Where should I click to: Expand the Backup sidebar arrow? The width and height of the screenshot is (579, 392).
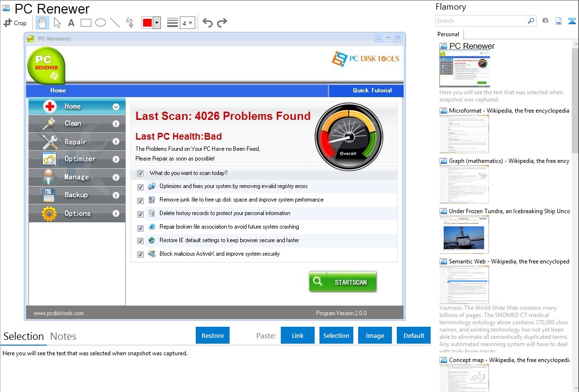pos(116,195)
